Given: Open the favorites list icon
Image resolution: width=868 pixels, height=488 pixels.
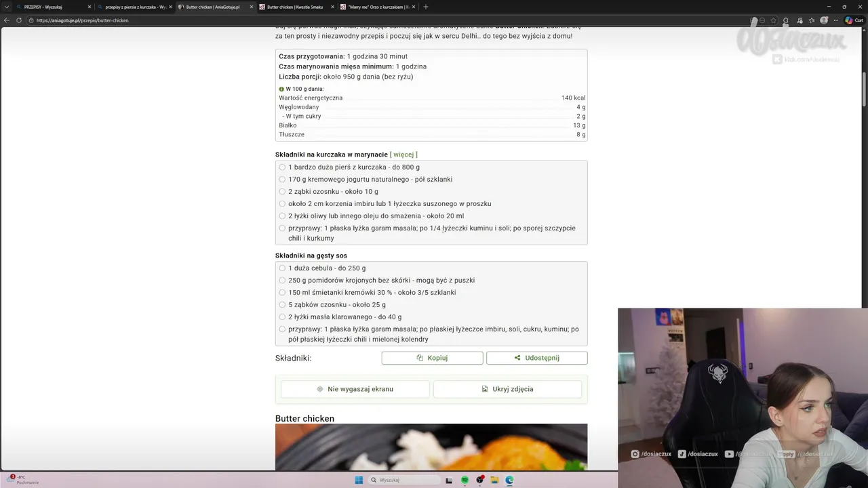Looking at the screenshot, I should click(x=811, y=20).
